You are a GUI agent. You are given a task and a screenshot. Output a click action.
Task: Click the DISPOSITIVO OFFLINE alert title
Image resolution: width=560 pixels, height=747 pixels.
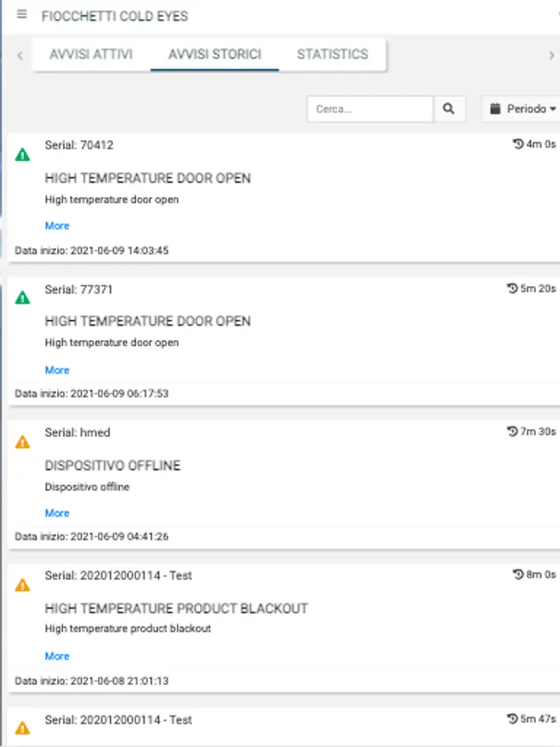tap(112, 466)
